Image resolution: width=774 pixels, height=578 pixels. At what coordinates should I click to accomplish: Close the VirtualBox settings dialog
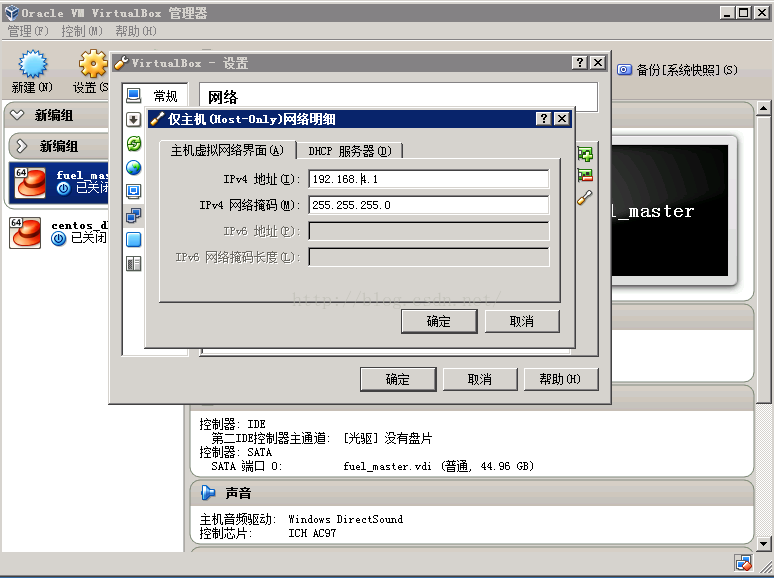[598, 63]
